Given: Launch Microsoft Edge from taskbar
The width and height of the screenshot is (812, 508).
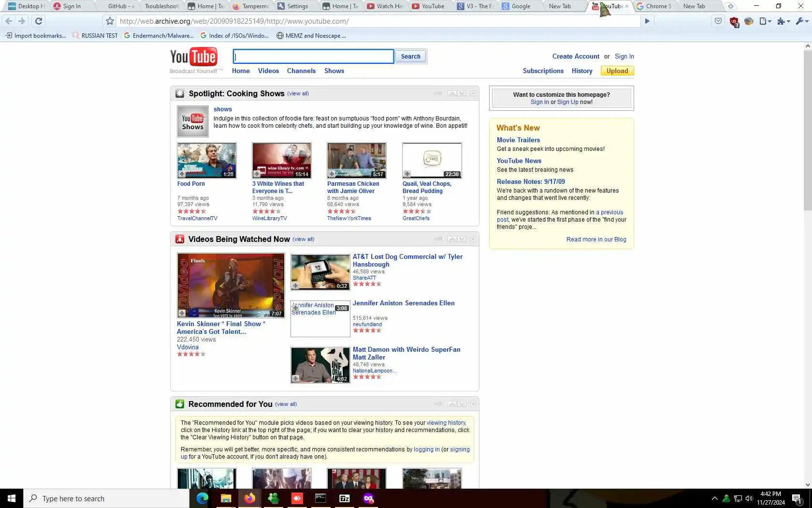Looking at the screenshot, I should [202, 498].
